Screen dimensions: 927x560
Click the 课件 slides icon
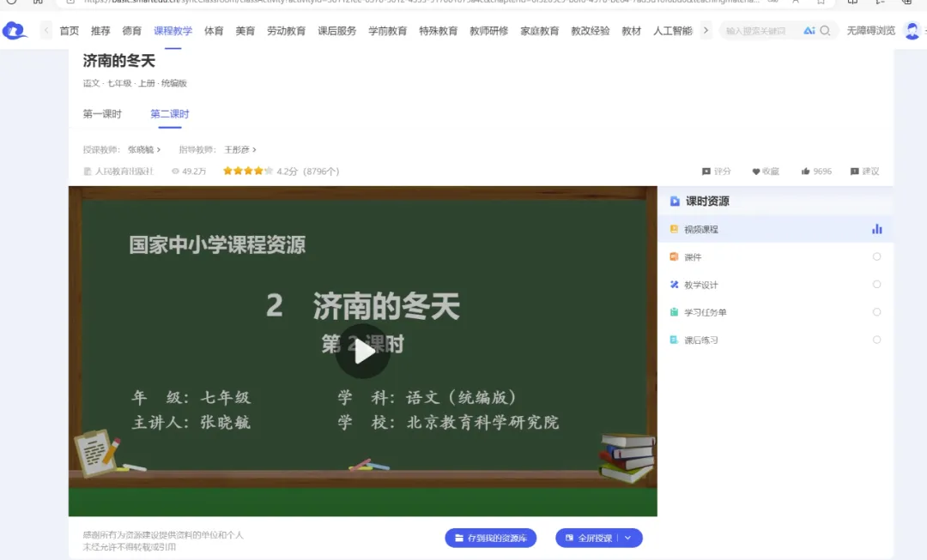674,257
